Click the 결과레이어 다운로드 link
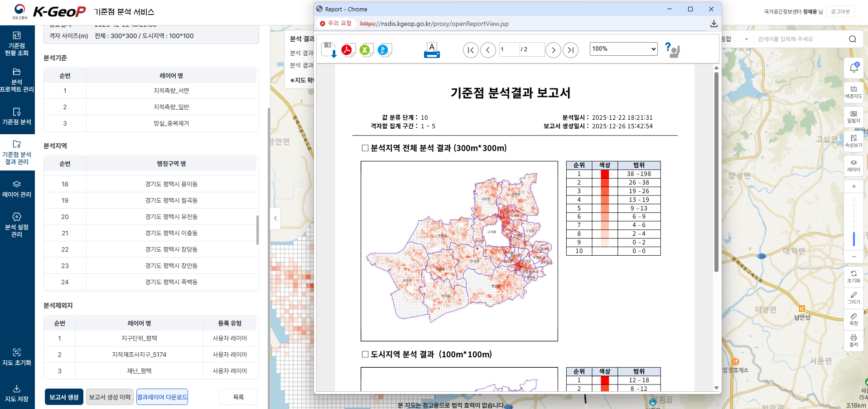Viewport: 868px width, 409px height. [162, 396]
